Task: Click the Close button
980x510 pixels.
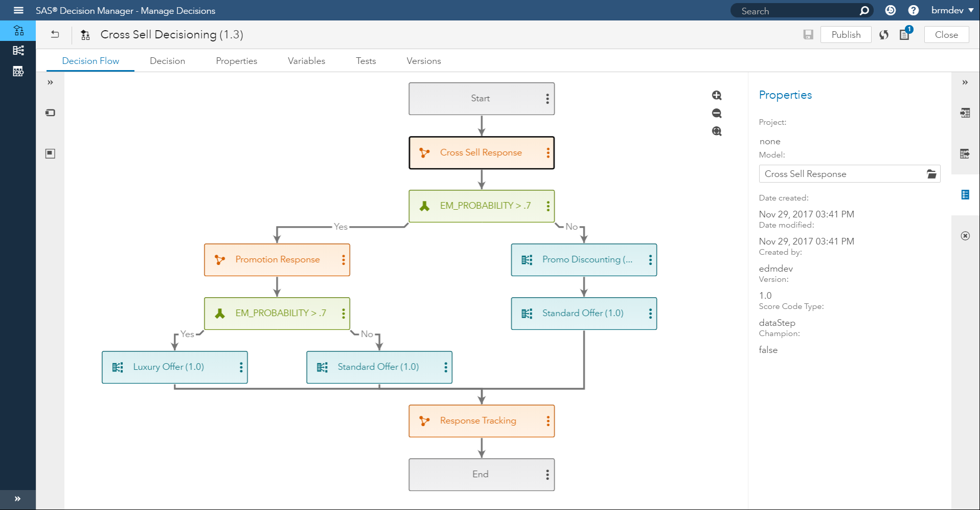Action: [946, 35]
